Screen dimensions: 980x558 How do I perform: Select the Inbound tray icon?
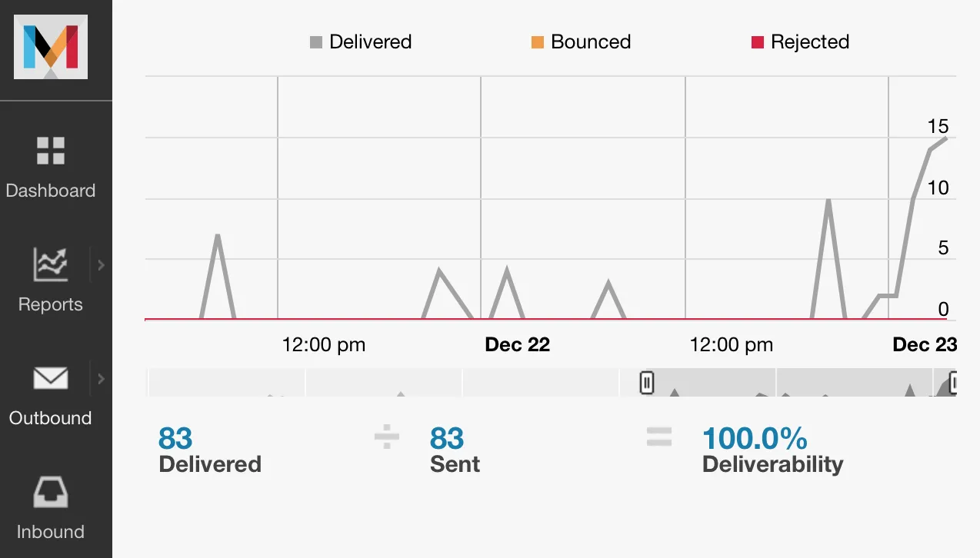pyautogui.click(x=51, y=492)
